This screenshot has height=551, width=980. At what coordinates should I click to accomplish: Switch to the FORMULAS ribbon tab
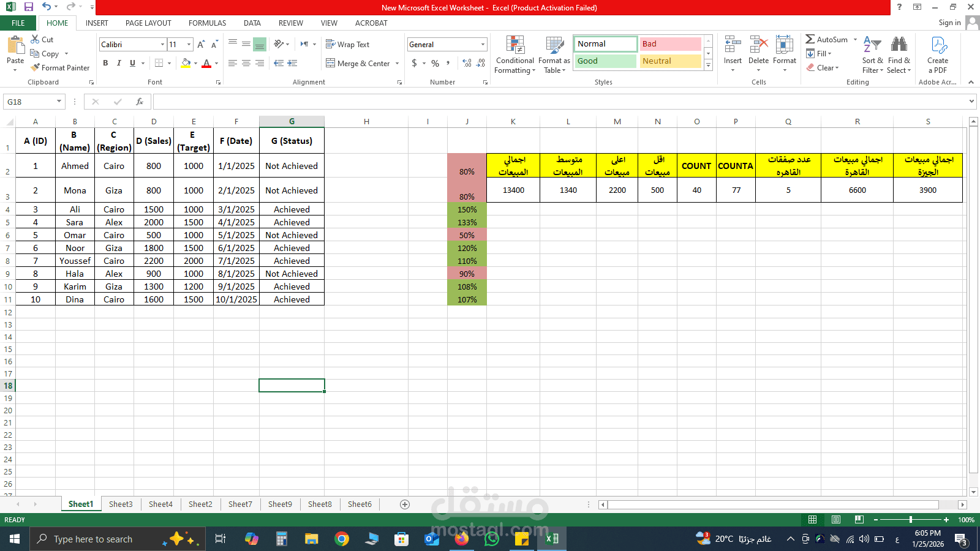207,23
